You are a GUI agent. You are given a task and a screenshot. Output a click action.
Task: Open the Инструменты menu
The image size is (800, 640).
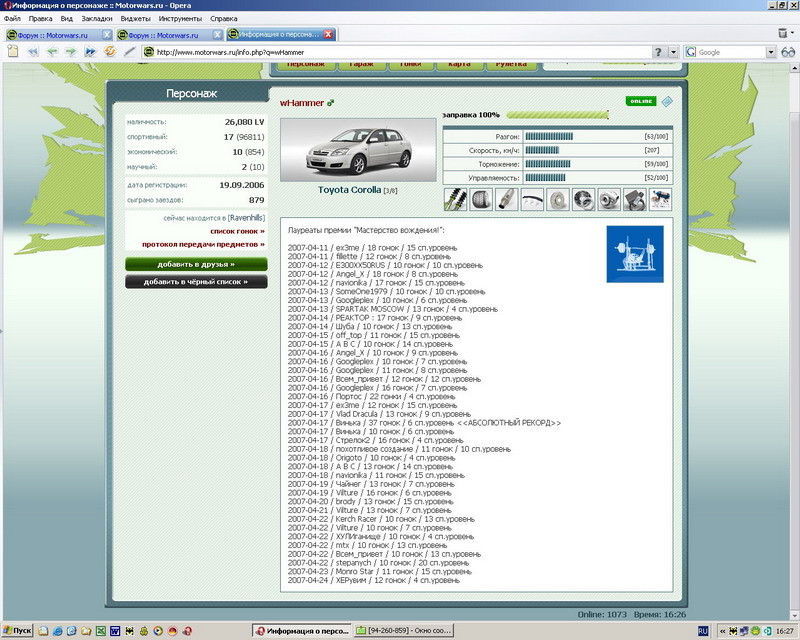tap(180, 19)
